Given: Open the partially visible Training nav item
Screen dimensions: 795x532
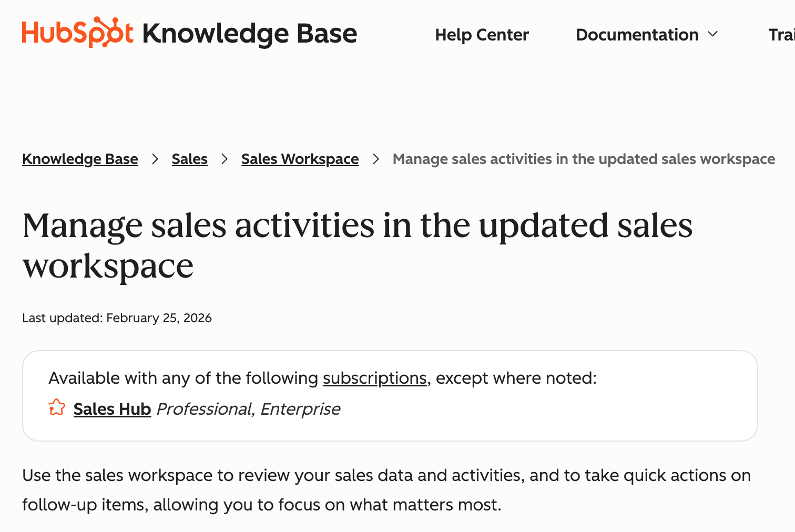Looking at the screenshot, I should pyautogui.click(x=781, y=35).
